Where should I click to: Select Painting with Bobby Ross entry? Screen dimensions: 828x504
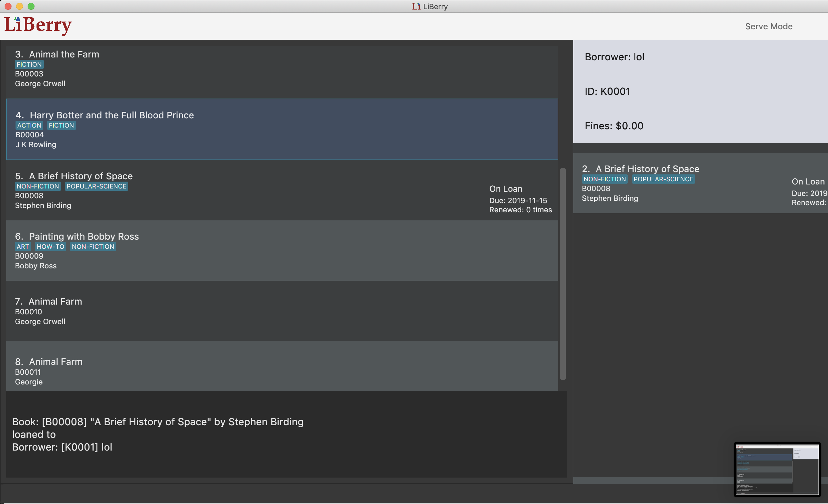tap(282, 251)
